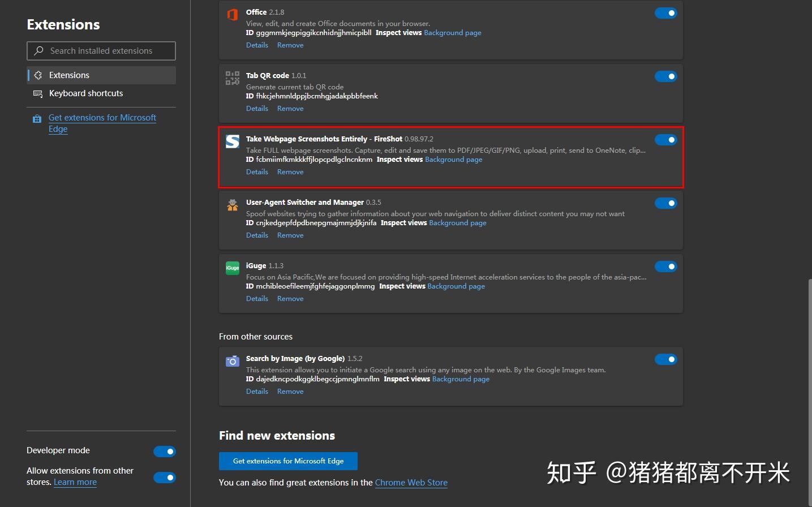The width and height of the screenshot is (812, 507).
Task: Toggle off User-Agent Switcher and Manager
Action: coord(666,203)
